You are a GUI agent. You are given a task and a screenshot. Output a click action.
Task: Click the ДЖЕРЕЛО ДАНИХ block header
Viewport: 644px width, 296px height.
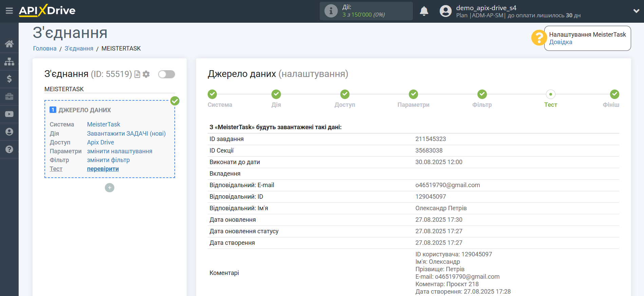pyautogui.click(x=85, y=110)
